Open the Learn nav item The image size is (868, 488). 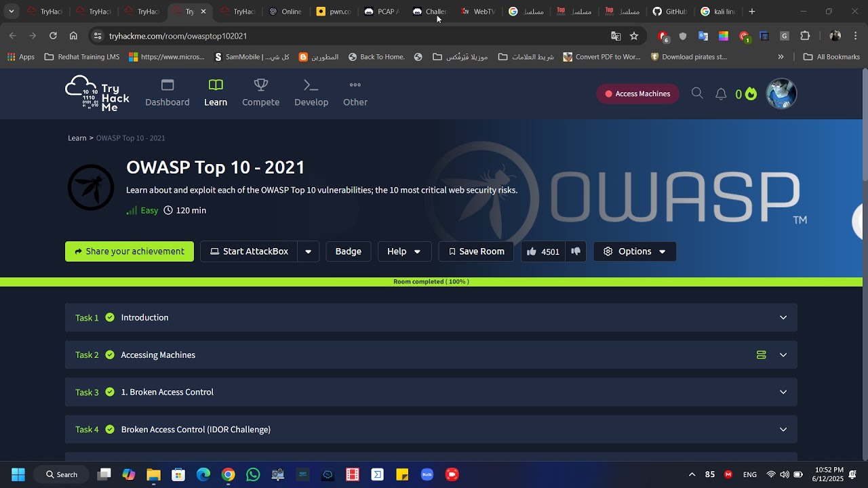pyautogui.click(x=216, y=94)
